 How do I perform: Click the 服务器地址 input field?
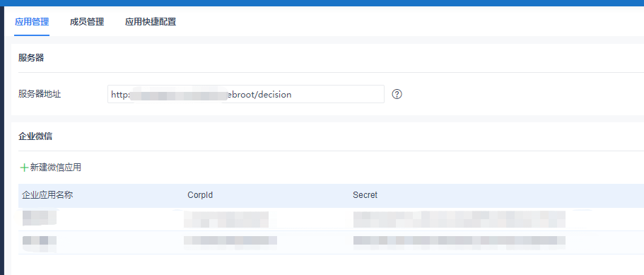pyautogui.click(x=245, y=94)
